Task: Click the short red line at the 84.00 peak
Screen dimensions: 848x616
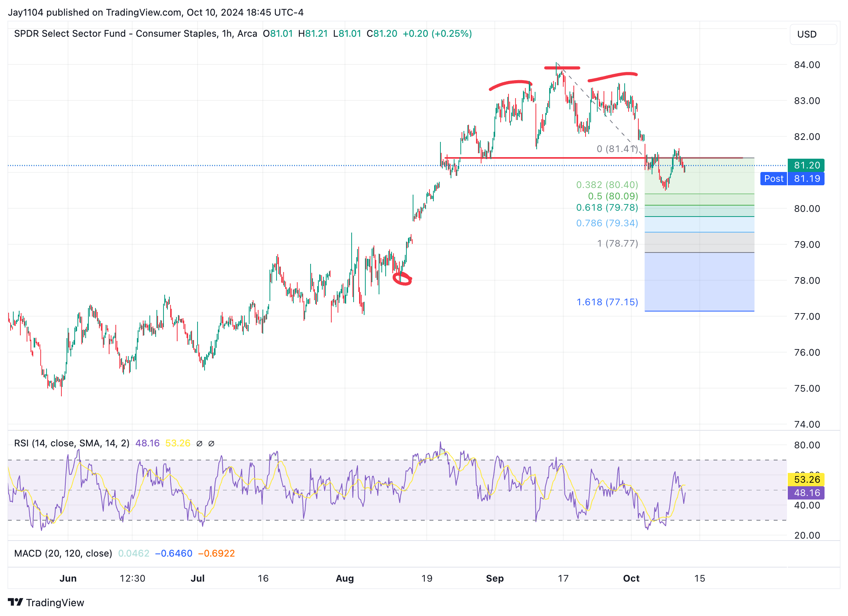Action: tap(562, 68)
